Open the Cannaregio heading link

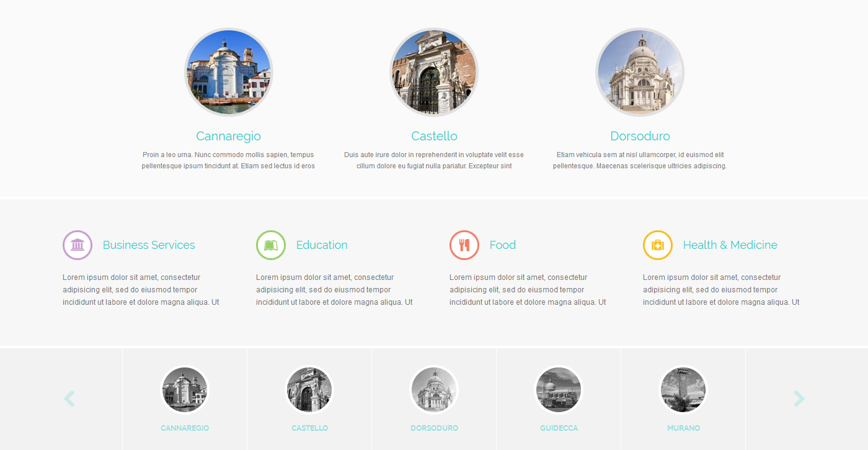click(x=228, y=136)
